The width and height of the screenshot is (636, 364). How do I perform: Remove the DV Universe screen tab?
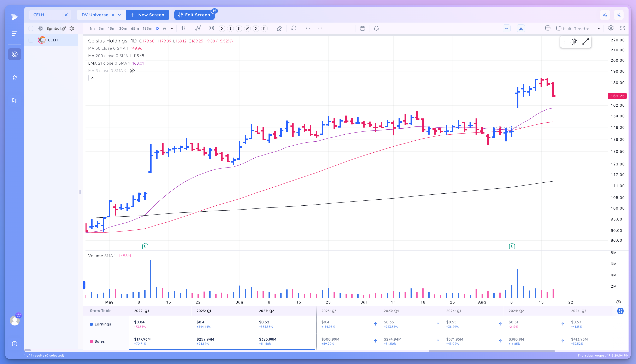[x=113, y=15]
